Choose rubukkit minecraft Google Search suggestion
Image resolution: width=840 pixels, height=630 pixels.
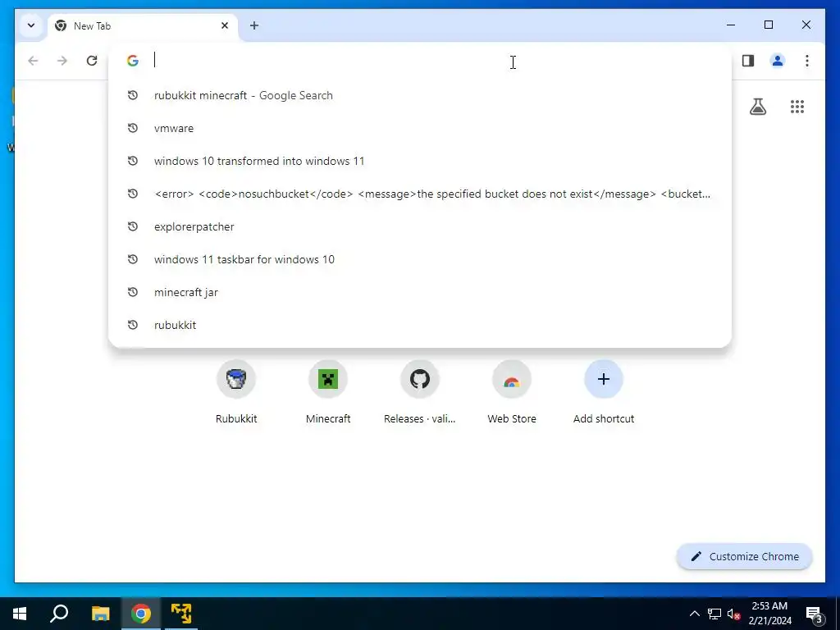click(x=420, y=95)
